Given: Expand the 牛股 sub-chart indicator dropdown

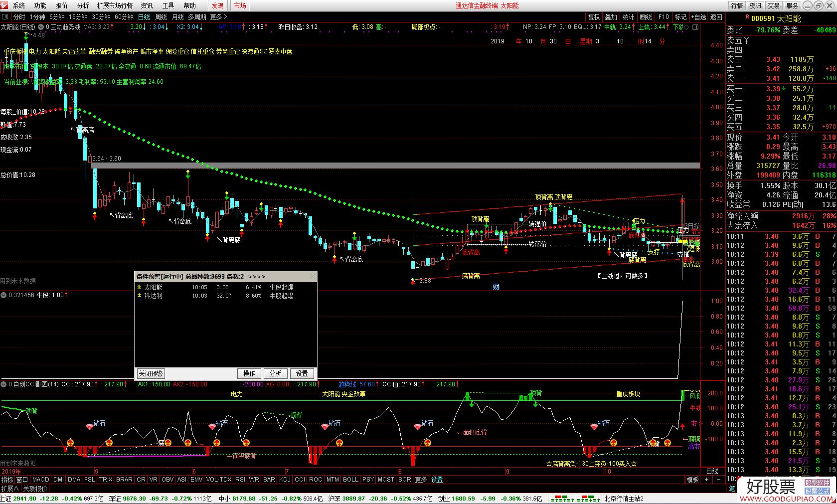Looking at the screenshot, I should [3, 295].
